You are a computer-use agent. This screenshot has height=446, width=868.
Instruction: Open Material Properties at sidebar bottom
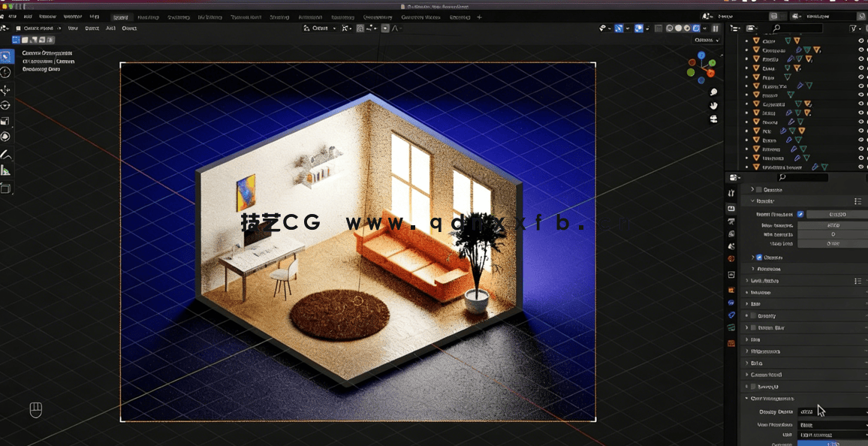tap(731, 343)
